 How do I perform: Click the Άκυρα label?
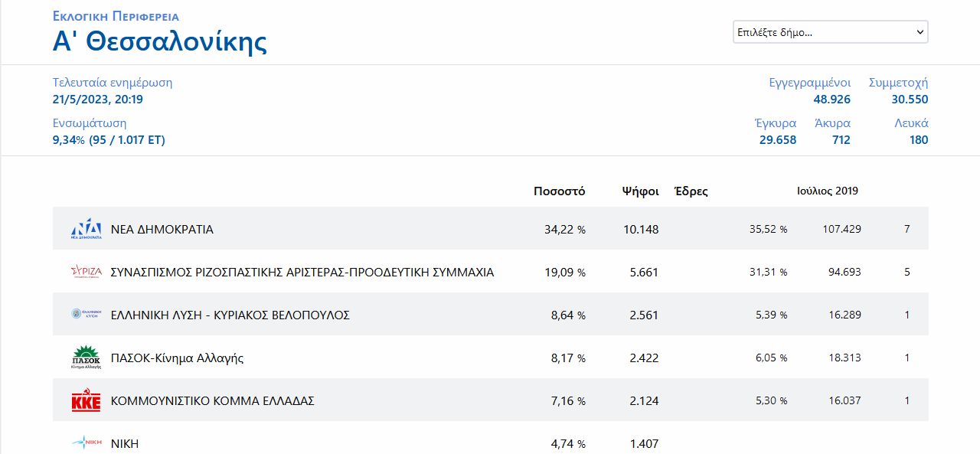[833, 123]
